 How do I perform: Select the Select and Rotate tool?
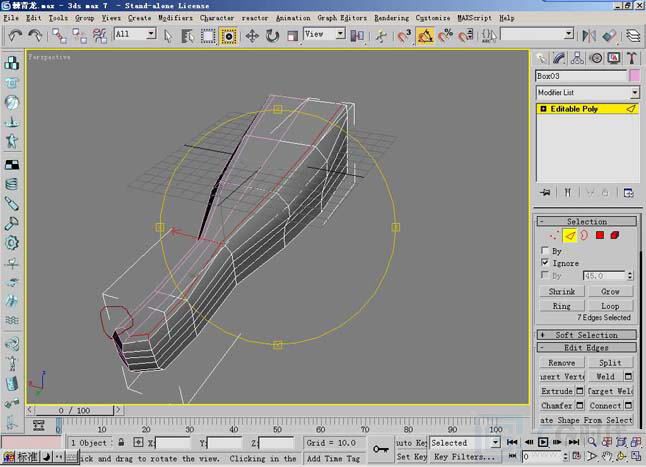(272, 36)
